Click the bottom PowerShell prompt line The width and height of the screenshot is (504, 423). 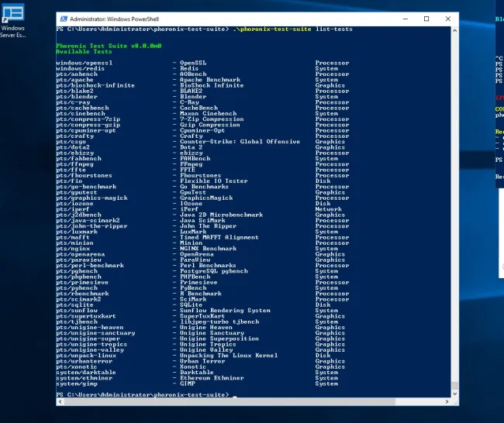(x=147, y=395)
